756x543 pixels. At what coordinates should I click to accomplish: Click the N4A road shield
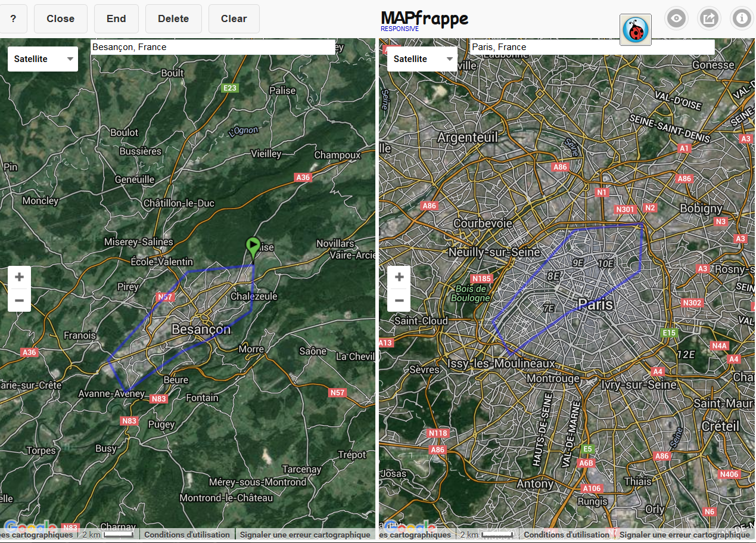point(720,346)
